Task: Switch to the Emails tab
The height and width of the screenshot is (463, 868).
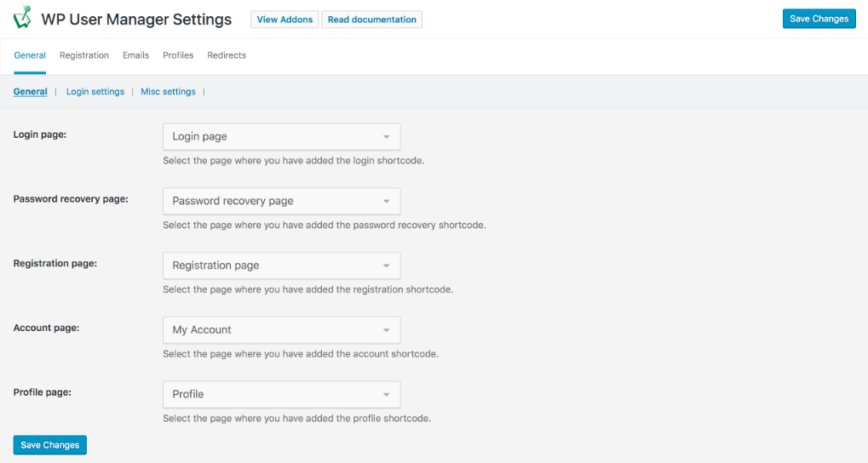Action: click(x=135, y=55)
